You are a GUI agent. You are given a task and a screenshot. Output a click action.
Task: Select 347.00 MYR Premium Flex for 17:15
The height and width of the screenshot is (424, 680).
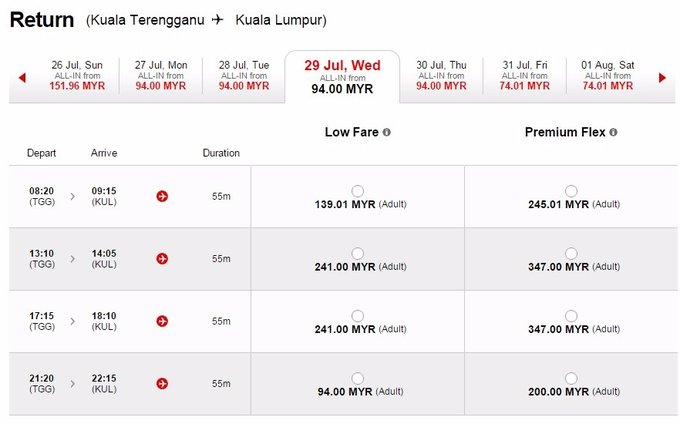tap(571, 316)
